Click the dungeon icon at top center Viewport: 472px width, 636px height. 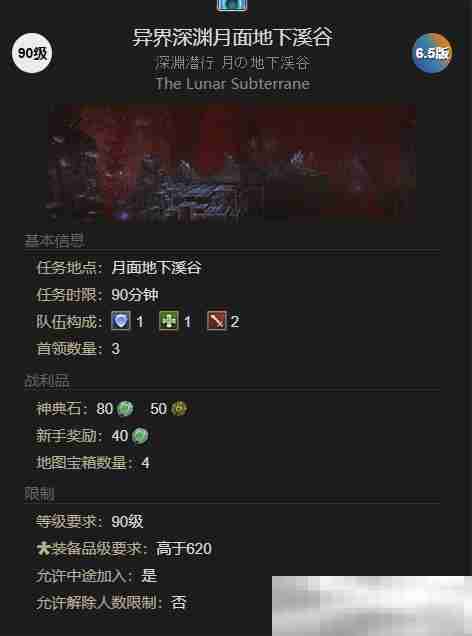pyautogui.click(x=232, y=5)
